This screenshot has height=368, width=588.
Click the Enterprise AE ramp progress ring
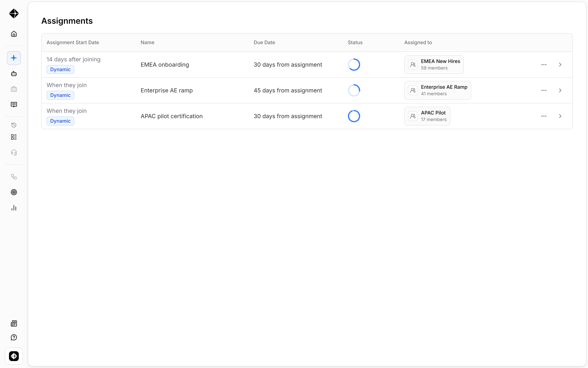click(x=354, y=91)
